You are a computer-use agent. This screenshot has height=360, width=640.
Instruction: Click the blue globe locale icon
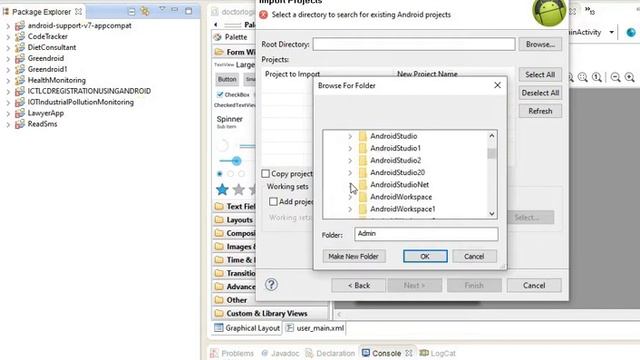(x=631, y=32)
